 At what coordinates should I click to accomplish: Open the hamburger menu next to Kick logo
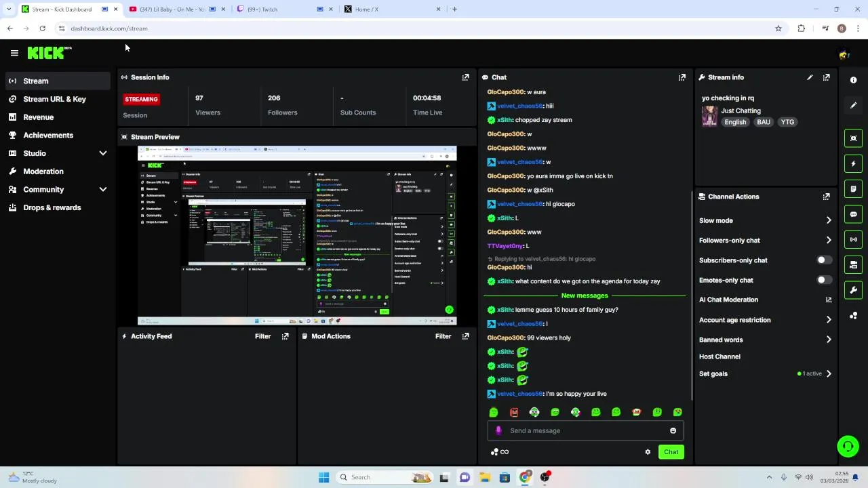tap(14, 53)
